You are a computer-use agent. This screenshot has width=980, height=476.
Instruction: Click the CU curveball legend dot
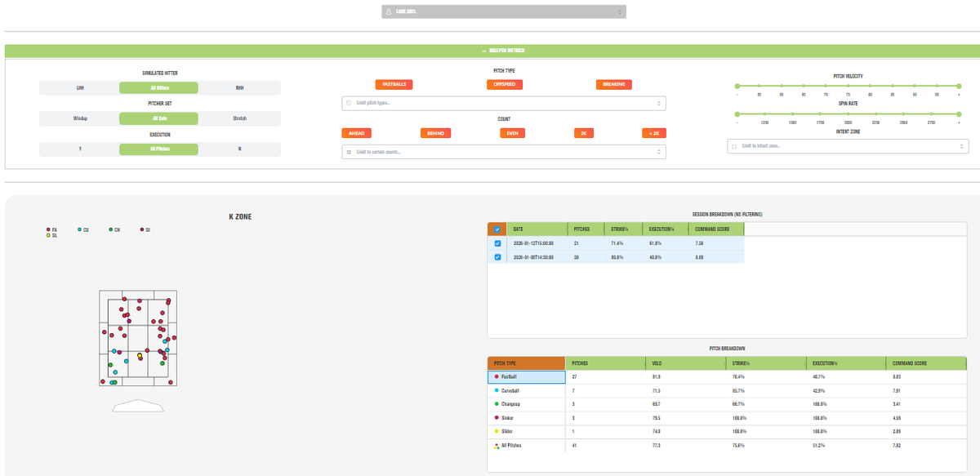click(79, 230)
